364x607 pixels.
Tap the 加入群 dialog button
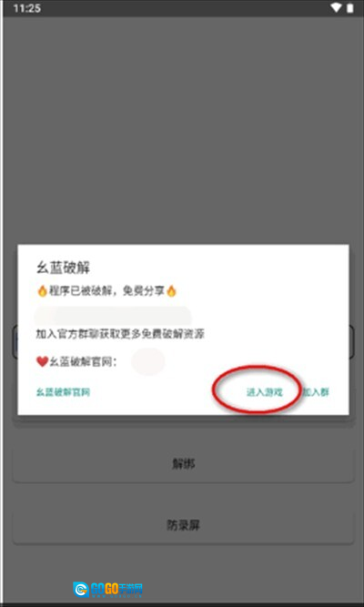click(x=316, y=392)
